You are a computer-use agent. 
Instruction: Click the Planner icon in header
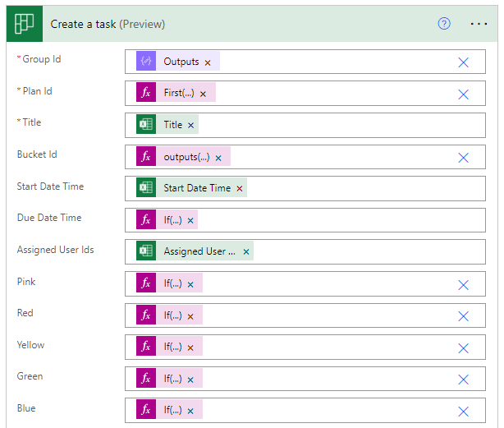tap(24, 24)
